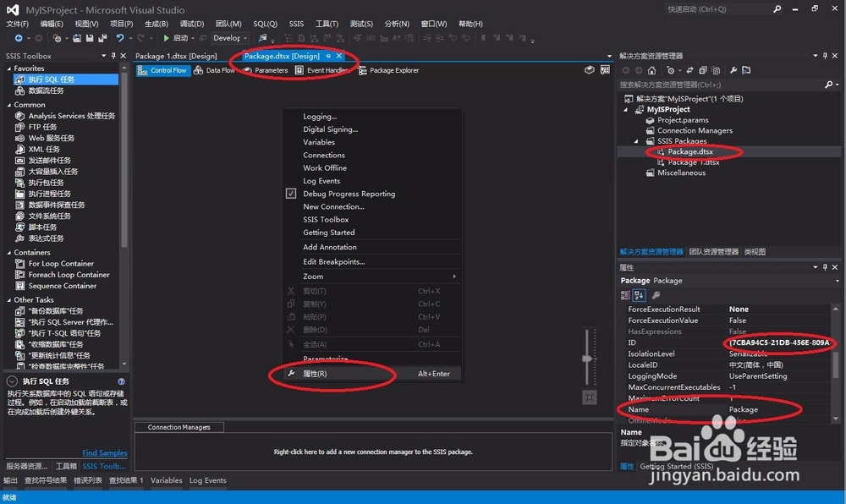The height and width of the screenshot is (504, 846).
Task: Choose 属性(R) from the context menu
Action: point(372,374)
